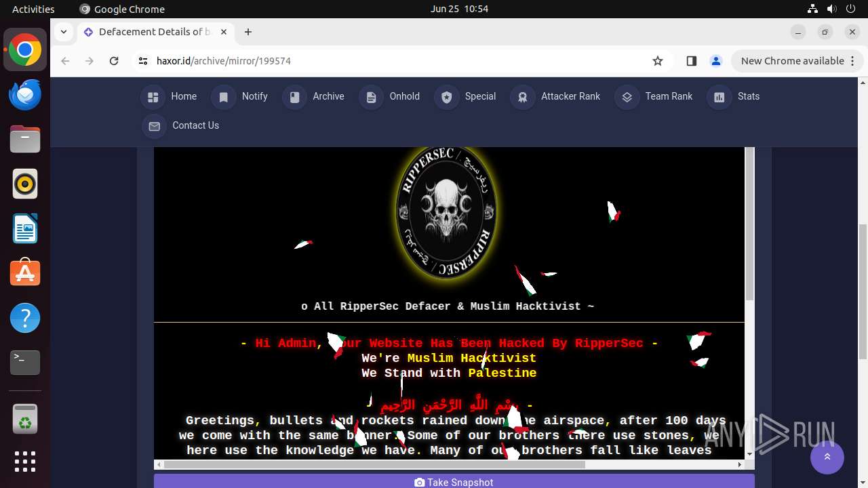View site information icon in address bar
The width and height of the screenshot is (868, 488).
142,61
